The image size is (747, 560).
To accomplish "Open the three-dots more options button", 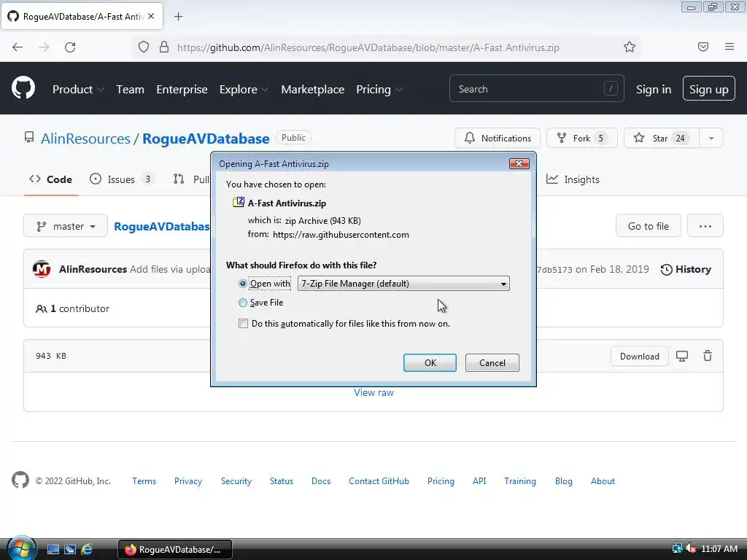I will pos(705,226).
